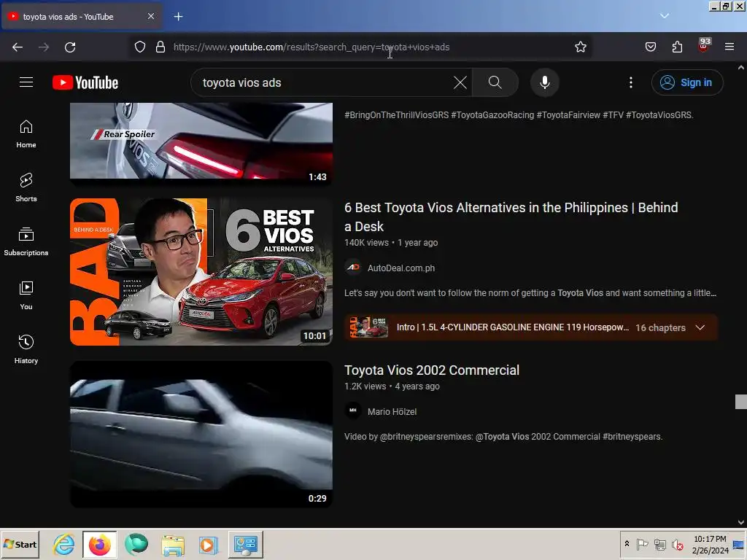Screen dimensions: 747x560
Task: Click the Intro chapter preview thumbnail
Action: (x=368, y=327)
